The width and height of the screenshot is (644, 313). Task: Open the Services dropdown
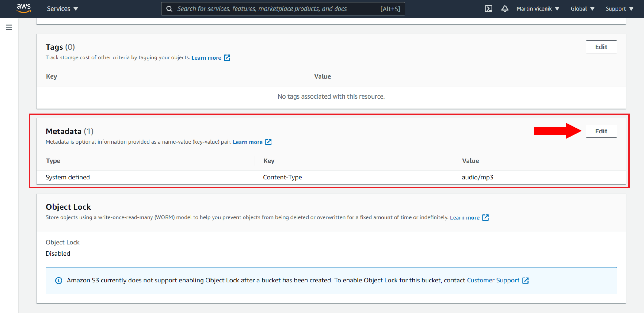tap(62, 8)
